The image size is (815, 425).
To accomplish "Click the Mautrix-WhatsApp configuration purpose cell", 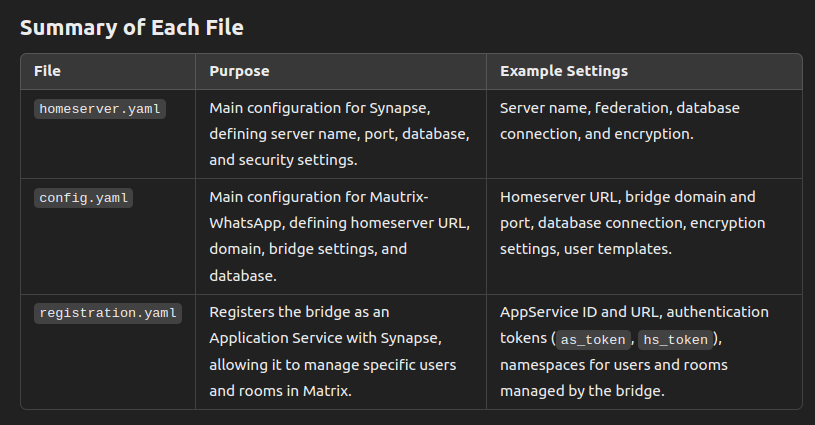I will coord(340,236).
